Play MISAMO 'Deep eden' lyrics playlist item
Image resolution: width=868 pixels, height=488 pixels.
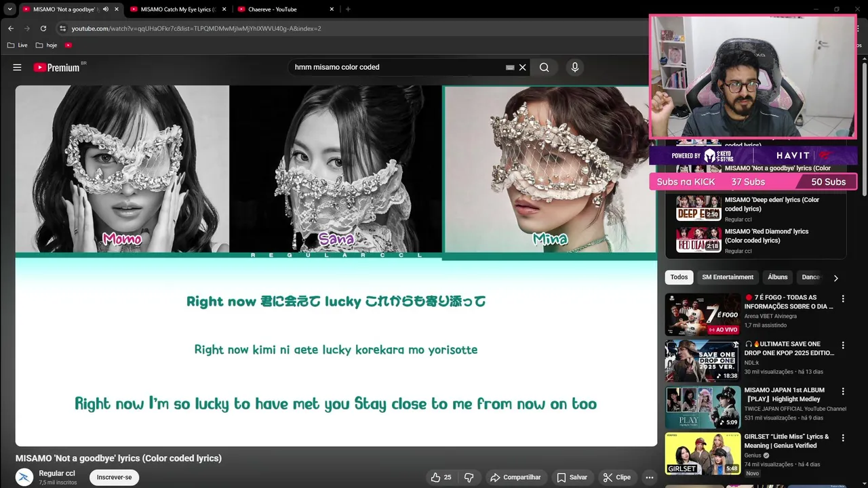[x=772, y=204]
